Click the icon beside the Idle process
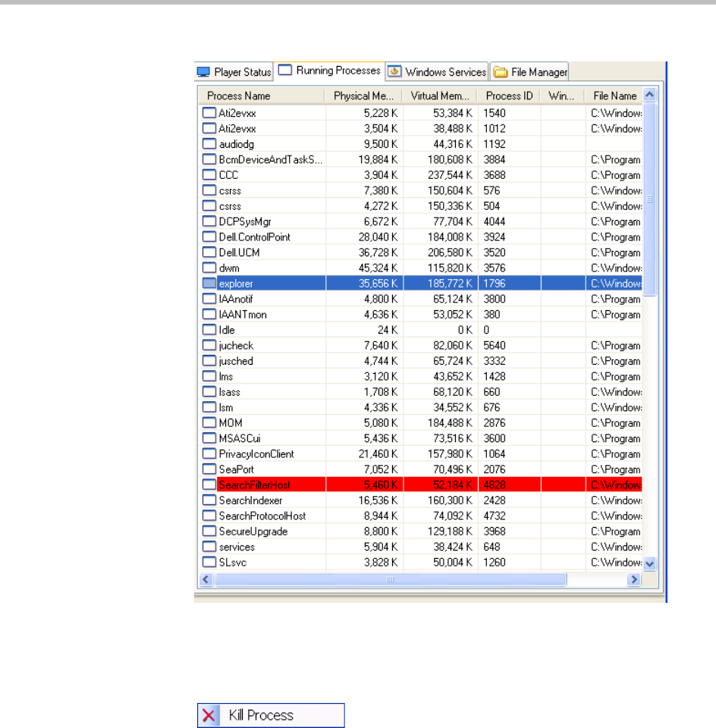Image resolution: width=716 pixels, height=728 pixels. coord(209,330)
